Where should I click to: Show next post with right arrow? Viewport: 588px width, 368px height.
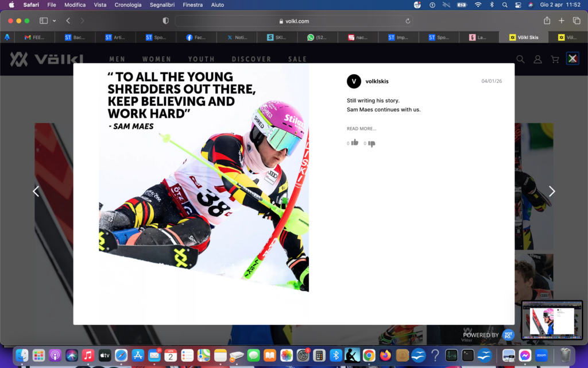(x=551, y=191)
